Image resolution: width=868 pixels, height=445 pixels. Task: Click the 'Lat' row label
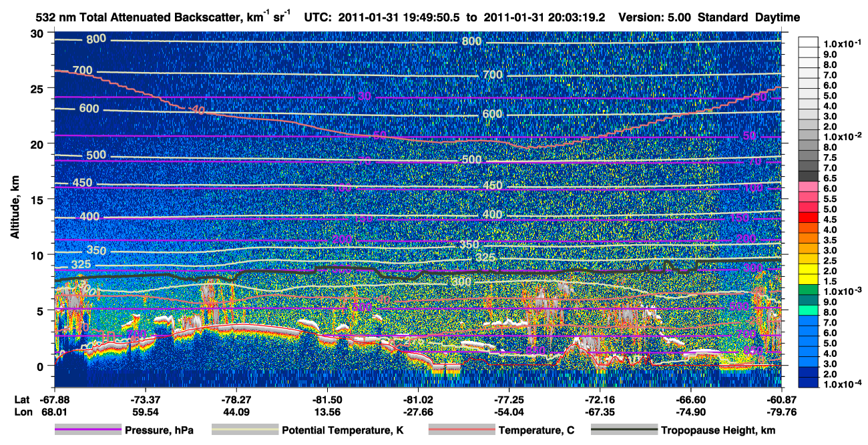22,400
